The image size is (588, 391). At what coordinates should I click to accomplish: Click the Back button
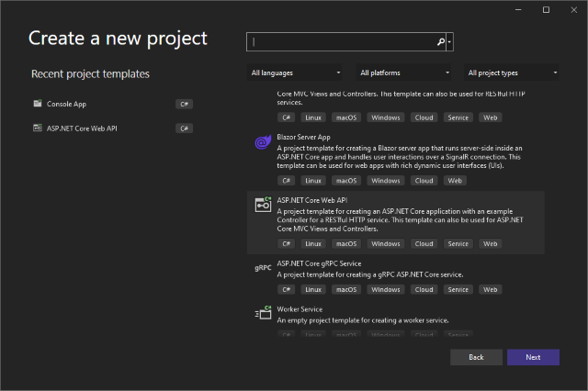click(476, 357)
